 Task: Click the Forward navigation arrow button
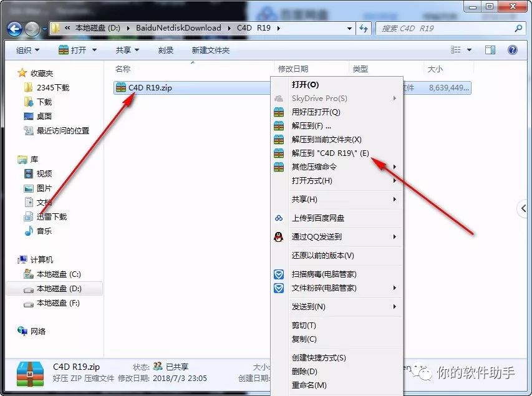32,29
